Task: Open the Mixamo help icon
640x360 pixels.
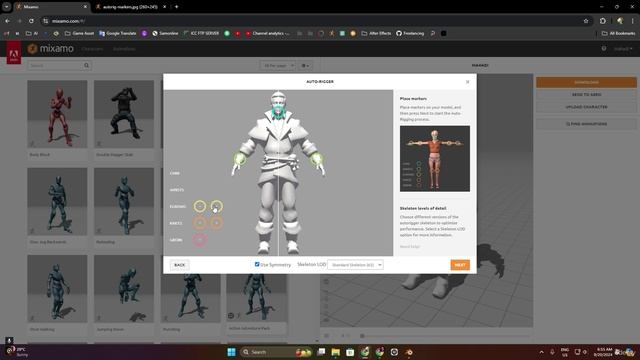Action: pos(604,49)
